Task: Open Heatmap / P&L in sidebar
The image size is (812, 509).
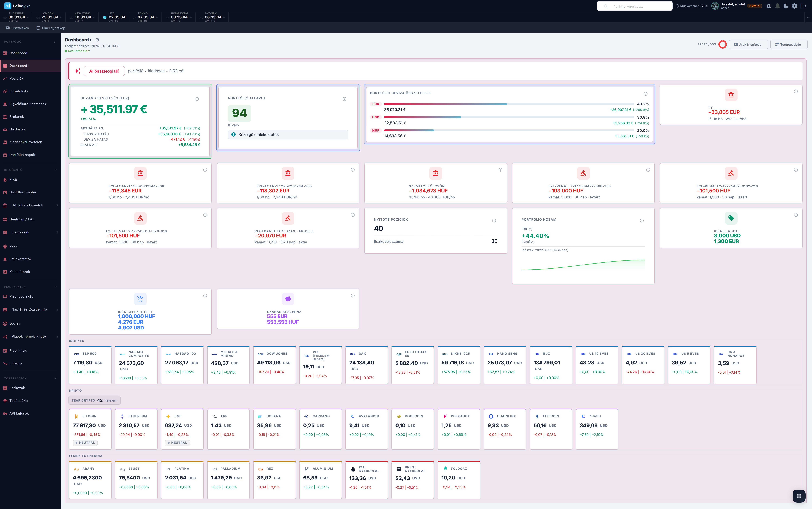Action: 30,219
